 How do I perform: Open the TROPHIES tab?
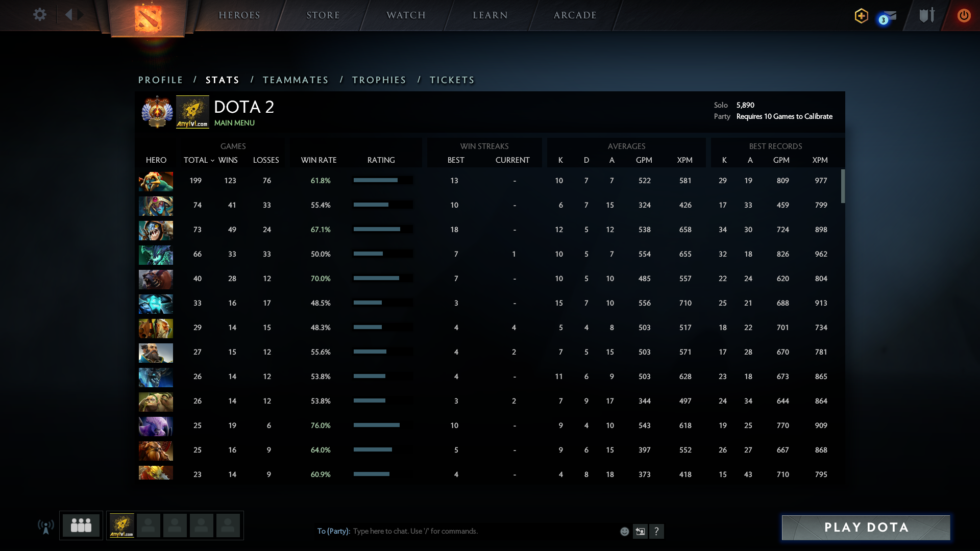click(379, 80)
